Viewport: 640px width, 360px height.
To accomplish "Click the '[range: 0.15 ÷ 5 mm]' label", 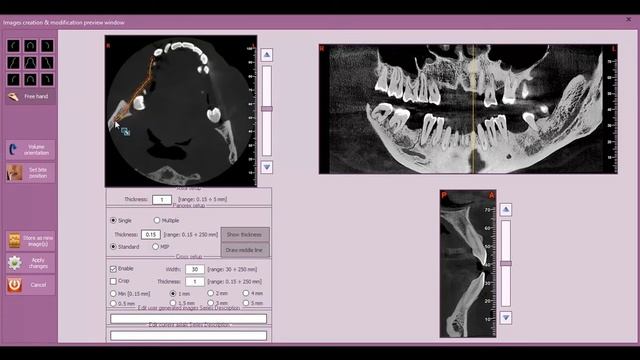I will [x=202, y=200].
